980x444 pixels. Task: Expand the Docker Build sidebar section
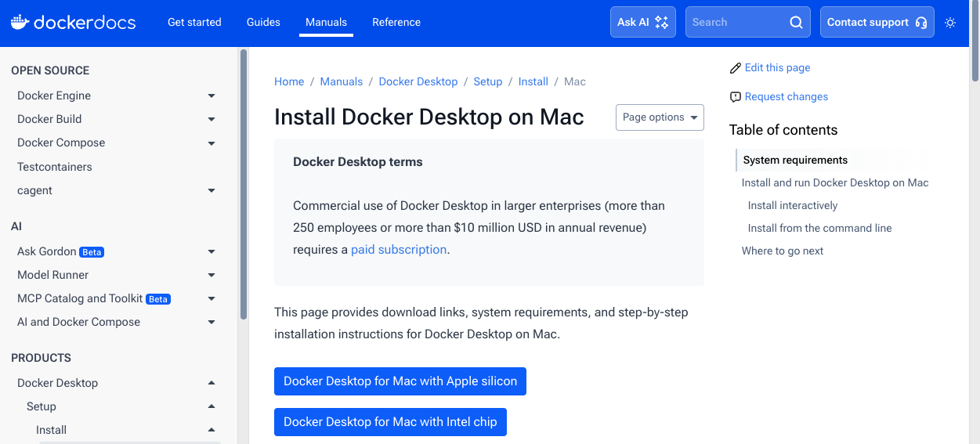[x=212, y=119]
